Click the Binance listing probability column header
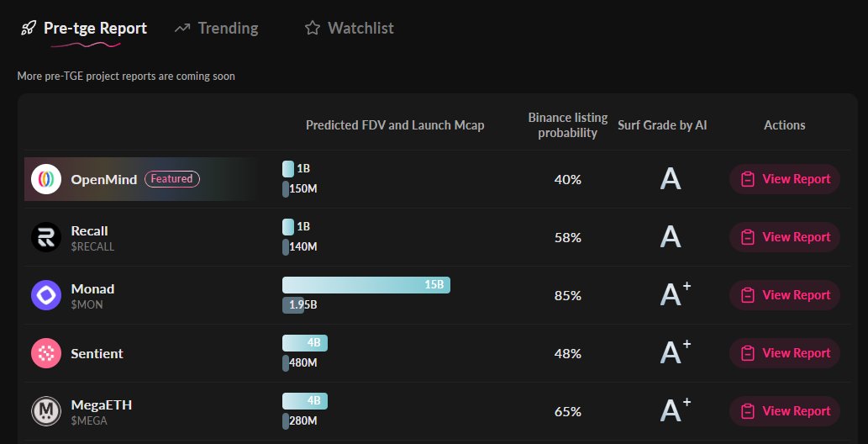The width and height of the screenshot is (868, 444). point(568,125)
